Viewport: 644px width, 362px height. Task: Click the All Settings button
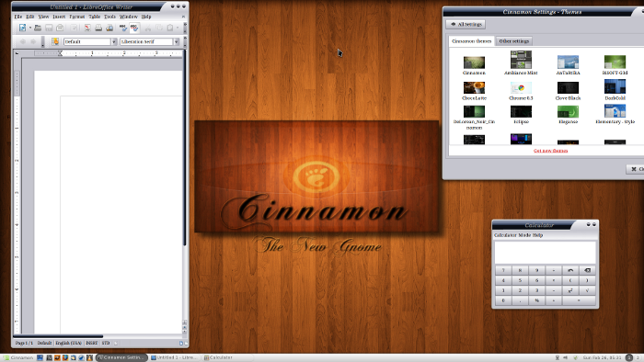(x=466, y=24)
